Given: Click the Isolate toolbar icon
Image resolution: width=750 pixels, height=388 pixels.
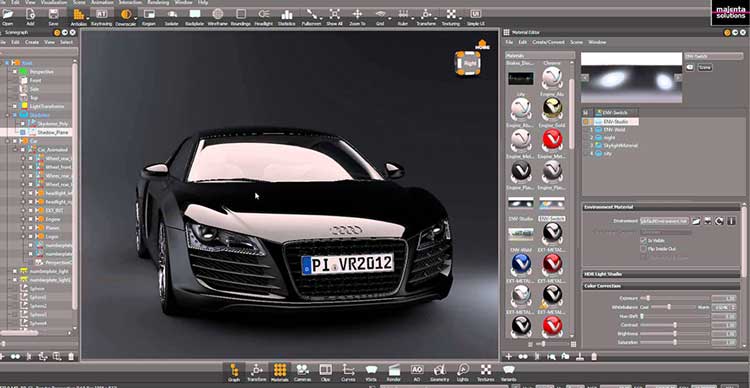Looking at the screenshot, I should click(x=172, y=14).
